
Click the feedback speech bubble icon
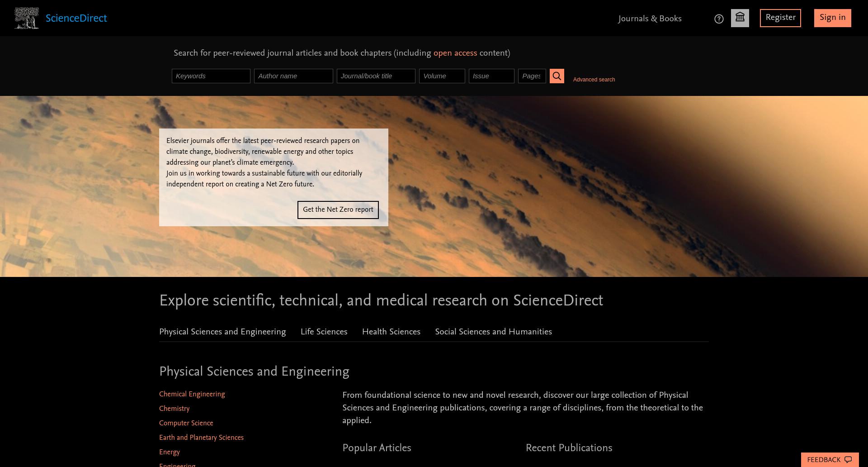pyautogui.click(x=848, y=460)
